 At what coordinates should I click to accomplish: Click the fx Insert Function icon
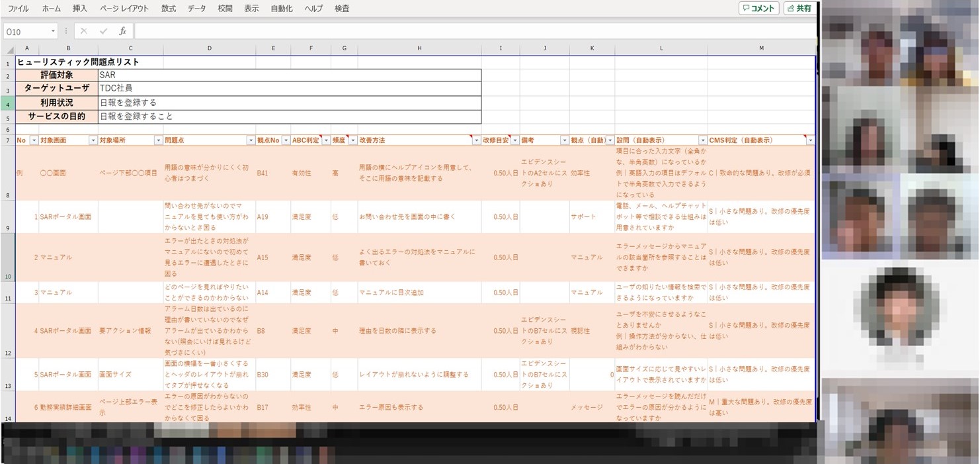[122, 31]
